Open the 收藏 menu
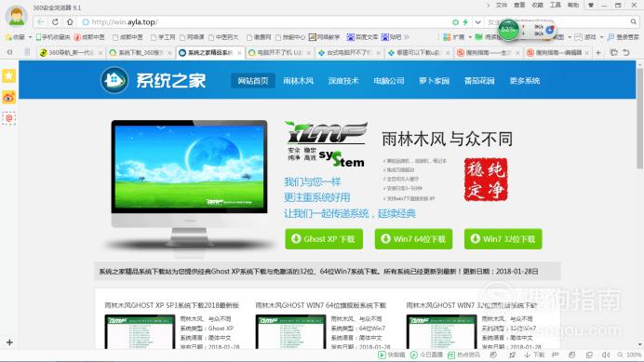 (x=538, y=5)
